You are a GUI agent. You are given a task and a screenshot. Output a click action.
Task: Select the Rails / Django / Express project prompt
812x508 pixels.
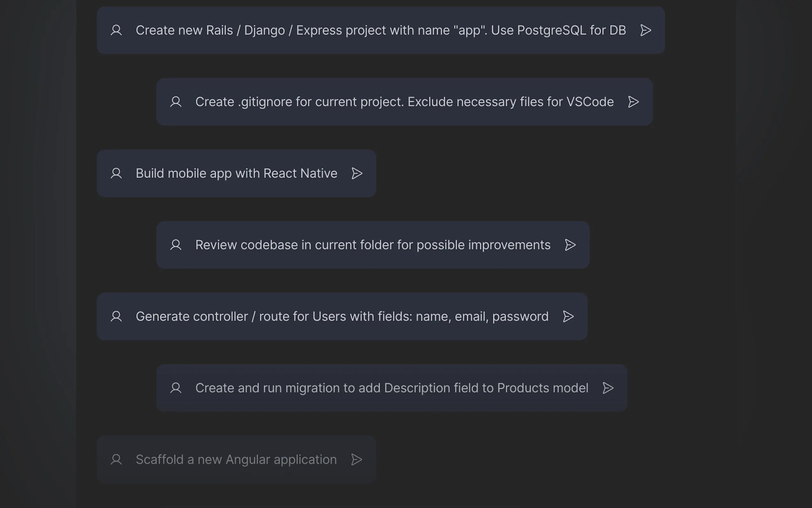pos(381,30)
